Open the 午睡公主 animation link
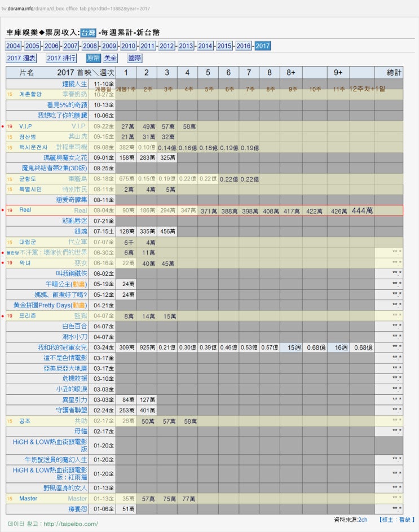This screenshot has height=532, width=419. tap(67, 284)
